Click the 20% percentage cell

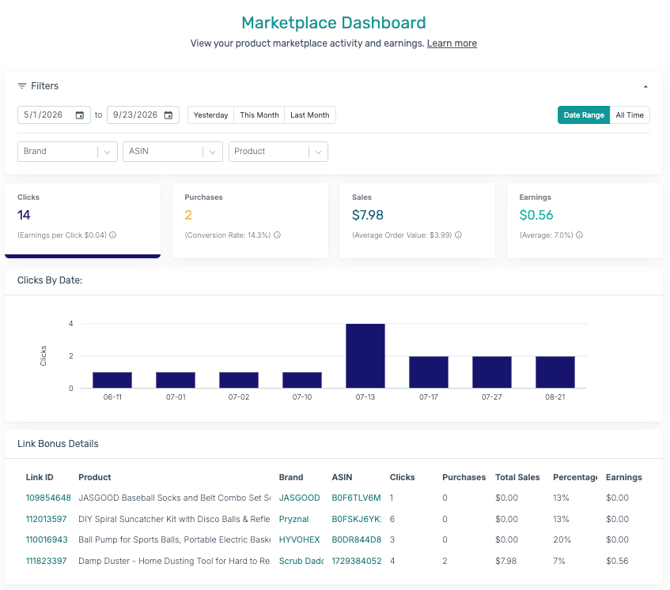(x=562, y=540)
